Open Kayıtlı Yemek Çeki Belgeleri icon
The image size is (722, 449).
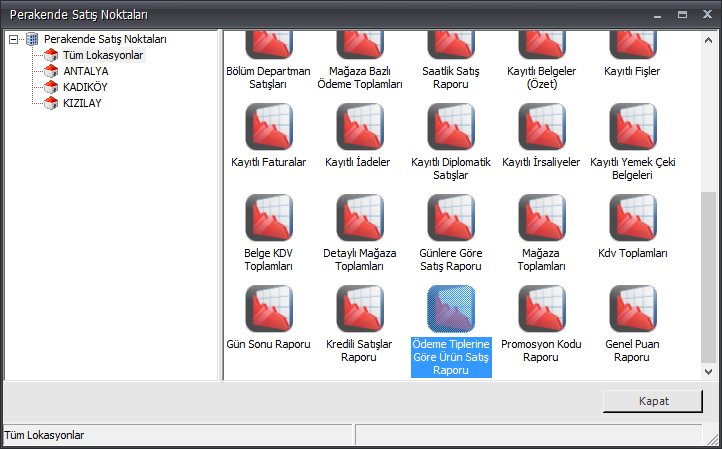tap(633, 127)
